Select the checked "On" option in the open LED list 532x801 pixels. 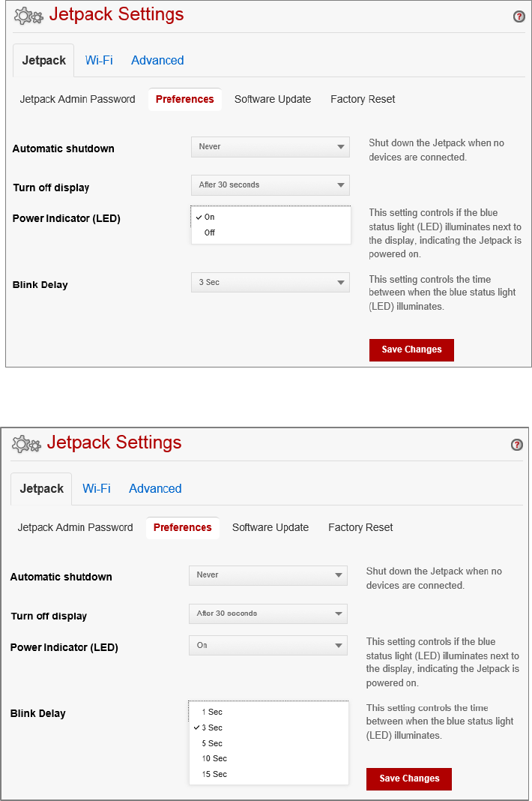pyautogui.click(x=210, y=217)
